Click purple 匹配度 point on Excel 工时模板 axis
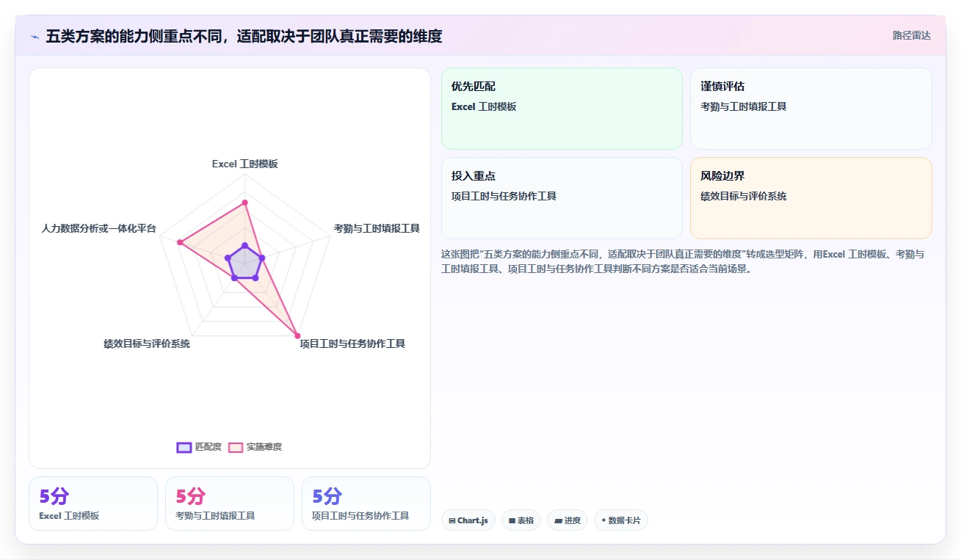 [245, 245]
